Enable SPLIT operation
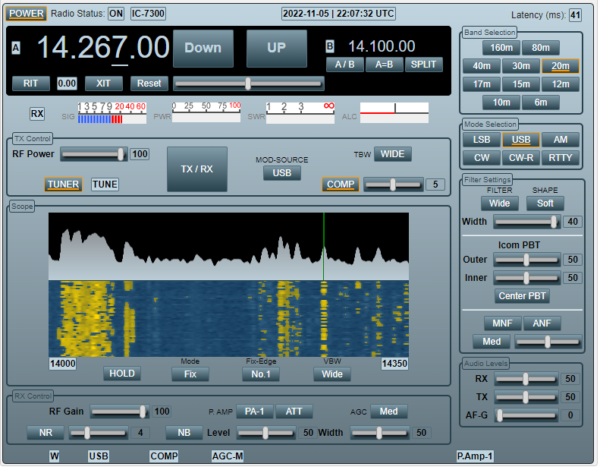 click(x=424, y=65)
